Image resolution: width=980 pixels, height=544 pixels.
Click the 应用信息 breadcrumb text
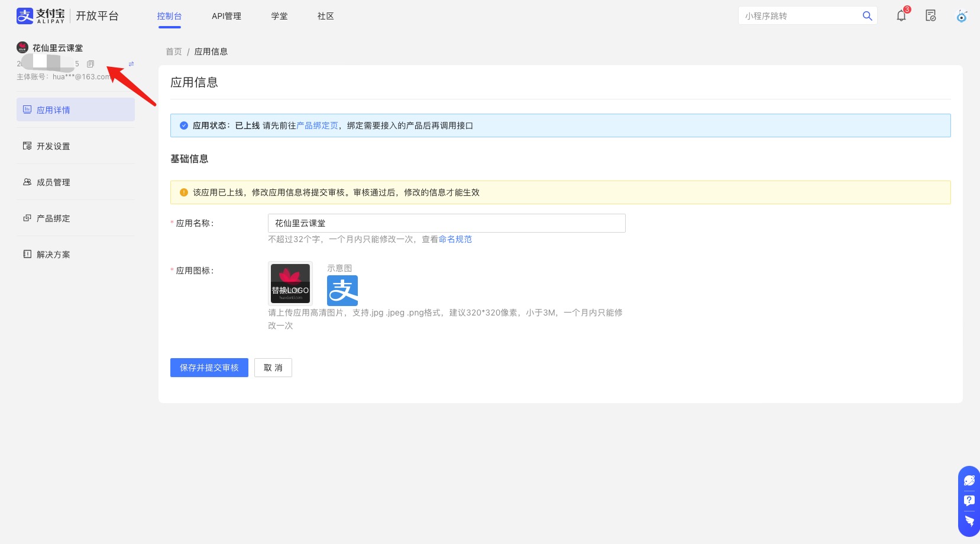[x=211, y=51]
